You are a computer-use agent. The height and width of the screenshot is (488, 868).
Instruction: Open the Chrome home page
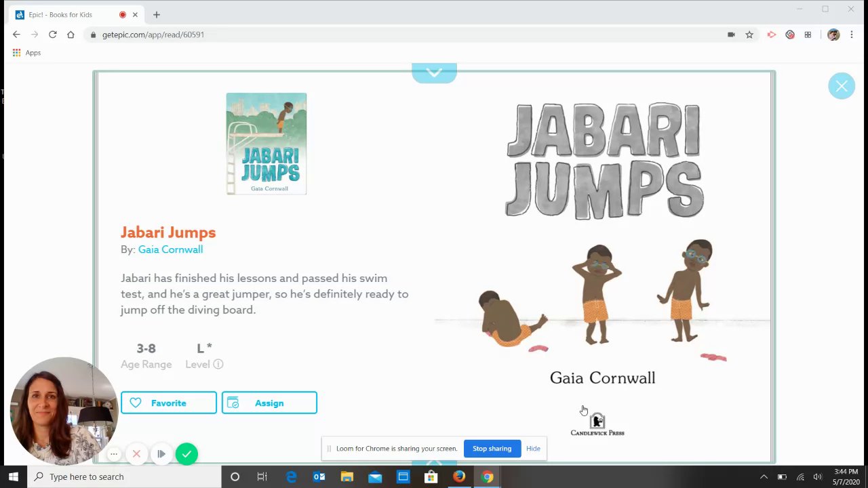(71, 35)
